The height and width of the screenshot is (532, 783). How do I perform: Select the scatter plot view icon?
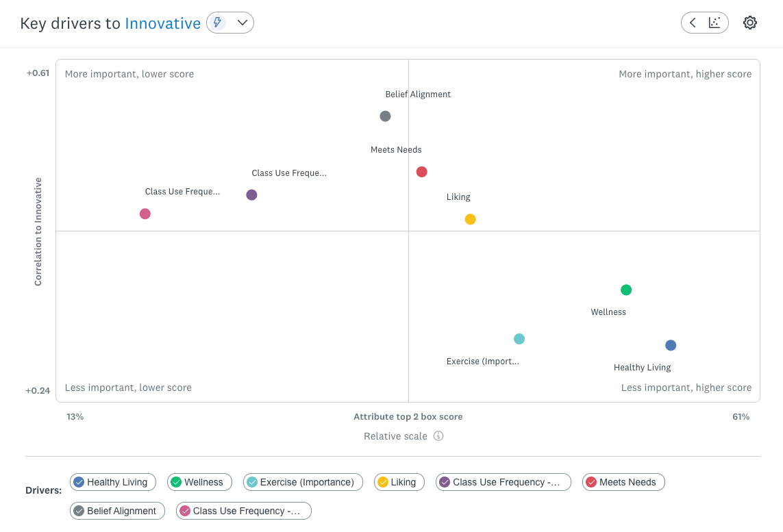tap(713, 22)
